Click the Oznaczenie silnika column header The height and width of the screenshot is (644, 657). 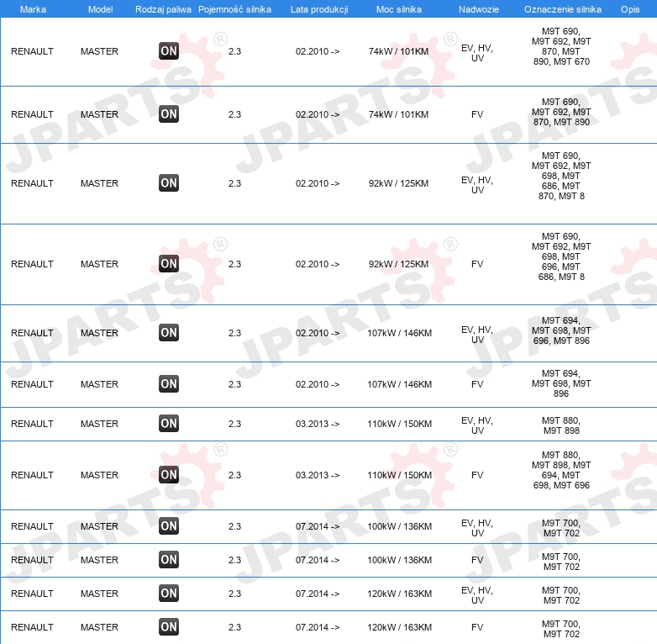[x=563, y=9]
